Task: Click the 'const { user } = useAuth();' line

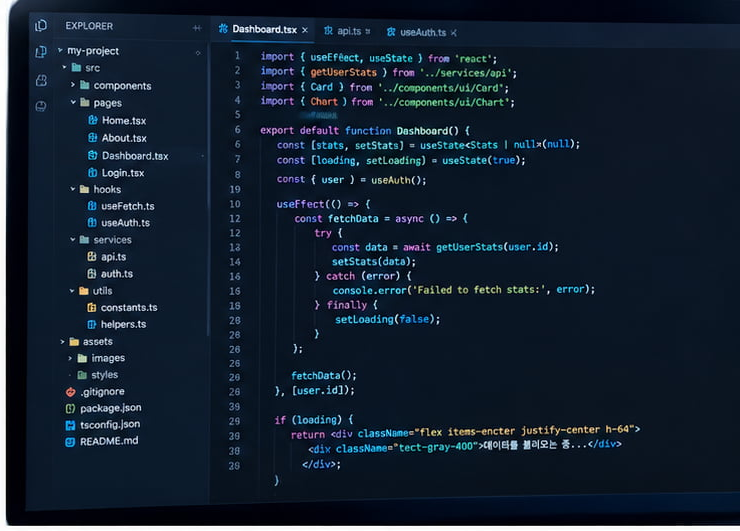Action: 352,180
